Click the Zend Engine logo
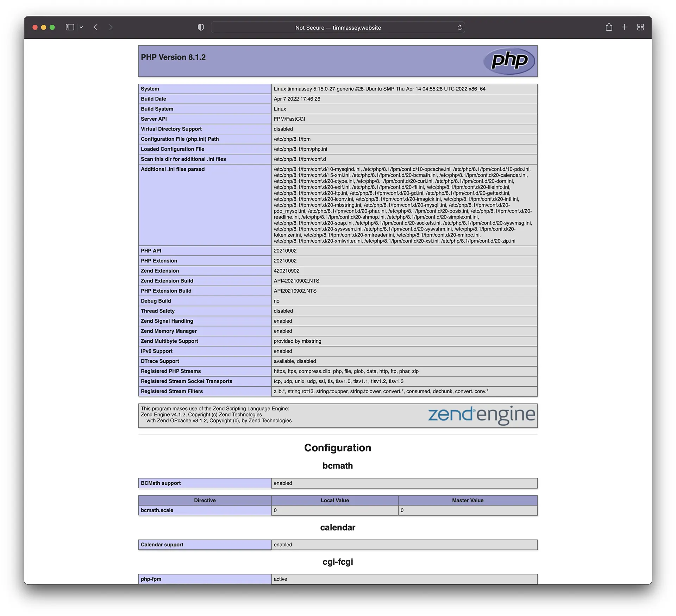This screenshot has height=616, width=676. click(x=481, y=415)
